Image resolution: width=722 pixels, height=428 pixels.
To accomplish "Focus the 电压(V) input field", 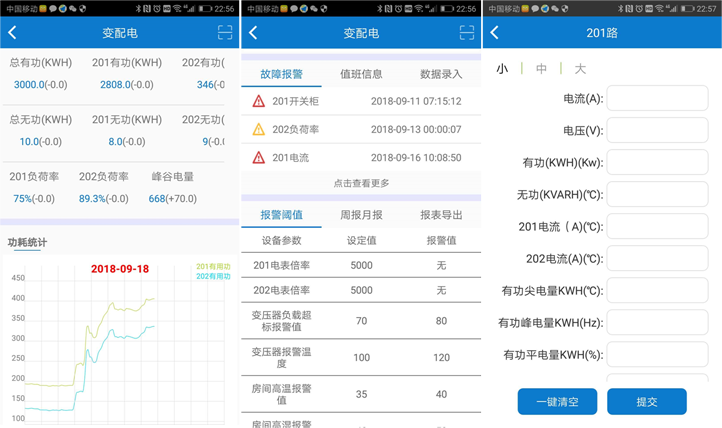I will (x=657, y=130).
